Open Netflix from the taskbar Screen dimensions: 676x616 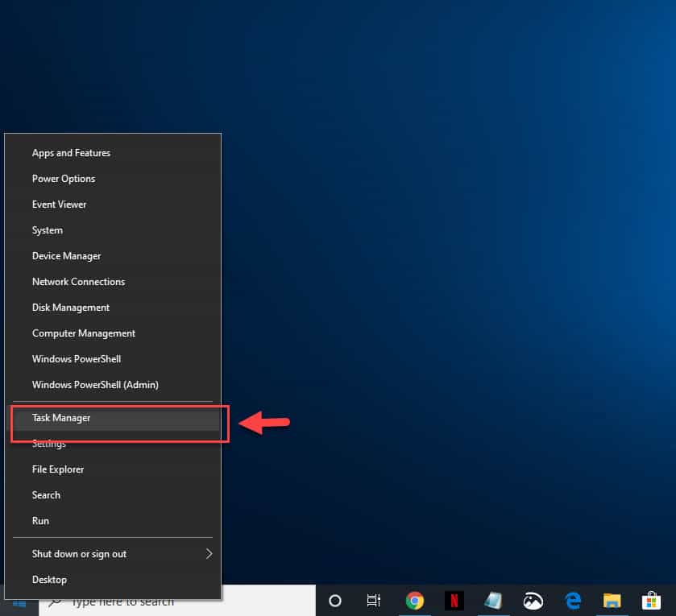click(x=454, y=601)
